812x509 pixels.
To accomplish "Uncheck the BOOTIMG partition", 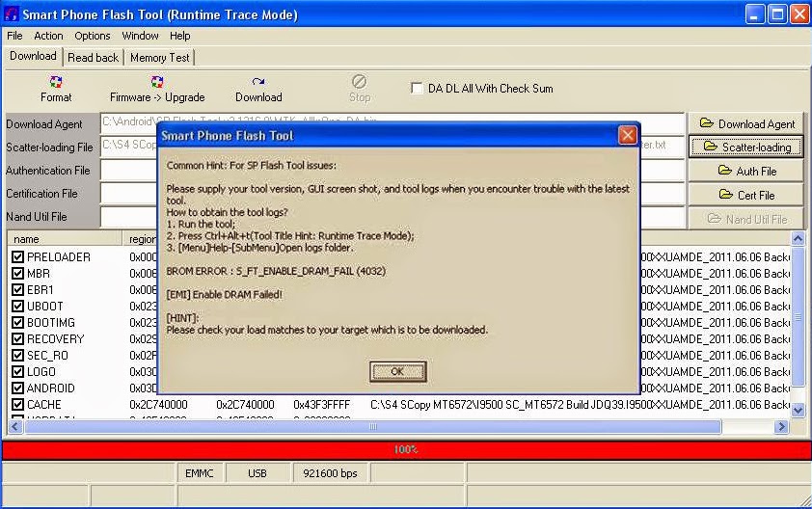I will [17, 323].
